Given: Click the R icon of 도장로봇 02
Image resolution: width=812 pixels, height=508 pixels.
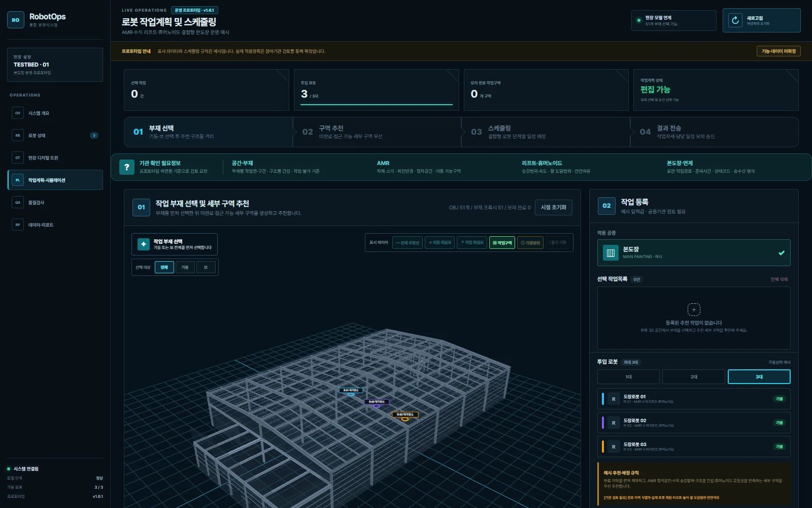Looking at the screenshot, I should coord(614,423).
